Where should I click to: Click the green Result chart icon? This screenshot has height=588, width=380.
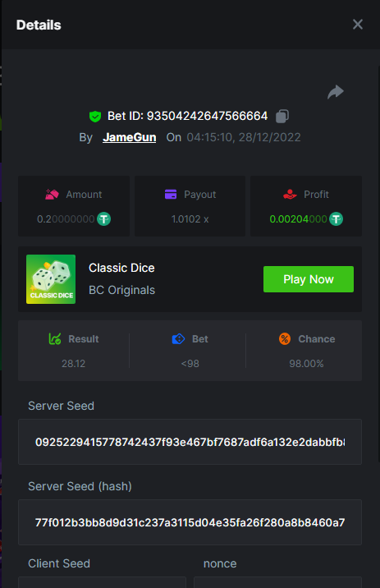point(55,338)
